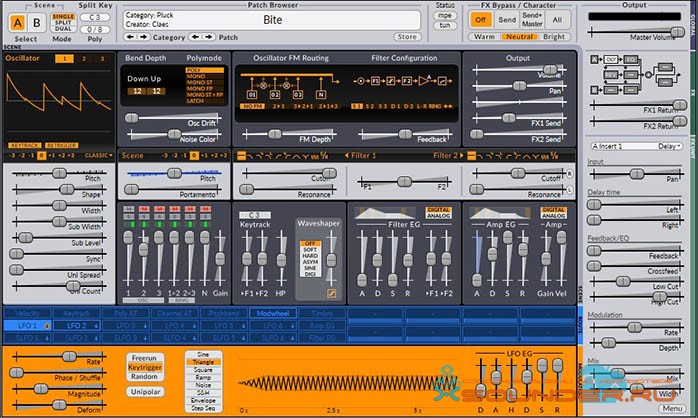Screen dimensions: 698x418
Task: Click the L filter balance button
Action: pos(569,190)
